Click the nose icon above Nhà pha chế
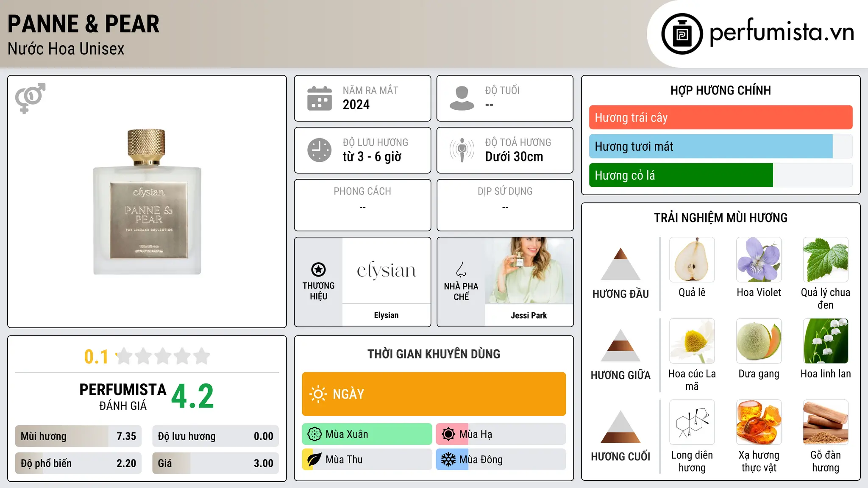 pyautogui.click(x=461, y=269)
